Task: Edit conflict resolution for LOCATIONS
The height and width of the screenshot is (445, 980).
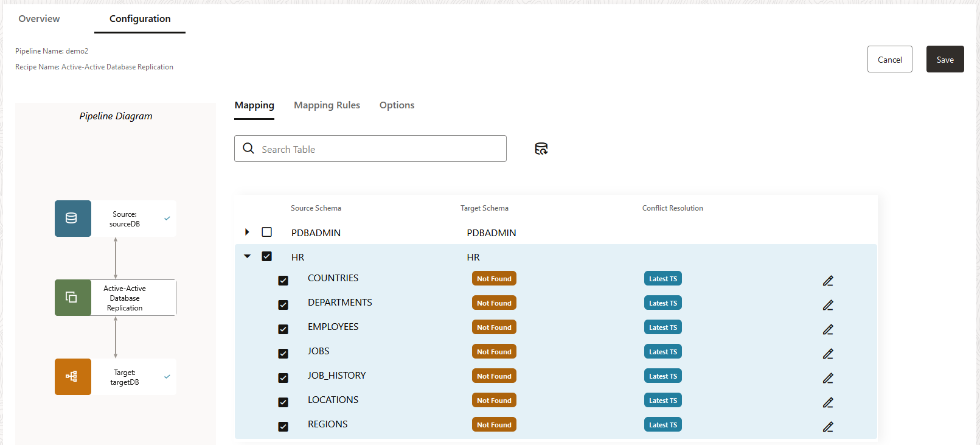Action: pos(828,402)
